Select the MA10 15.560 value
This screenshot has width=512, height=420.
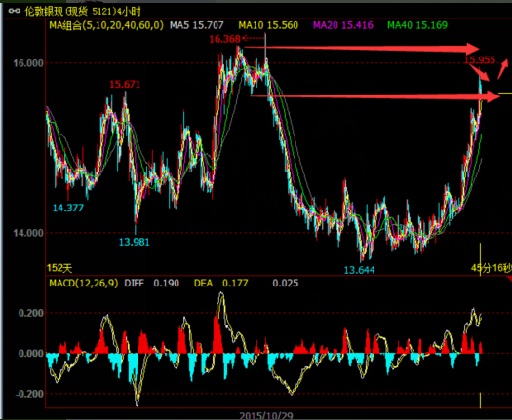pyautogui.click(x=268, y=25)
